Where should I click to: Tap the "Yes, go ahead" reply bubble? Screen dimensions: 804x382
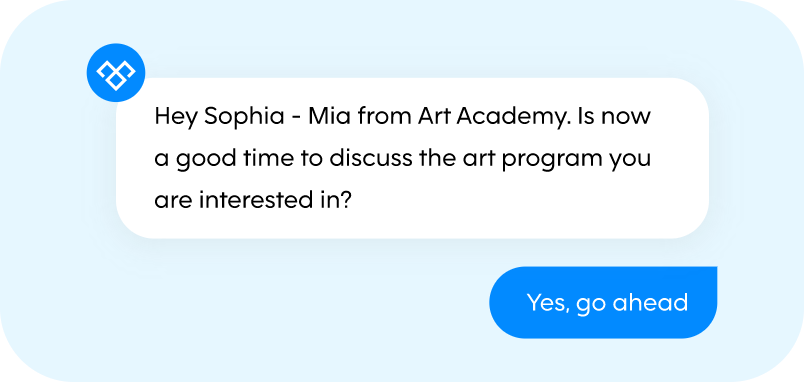click(603, 303)
